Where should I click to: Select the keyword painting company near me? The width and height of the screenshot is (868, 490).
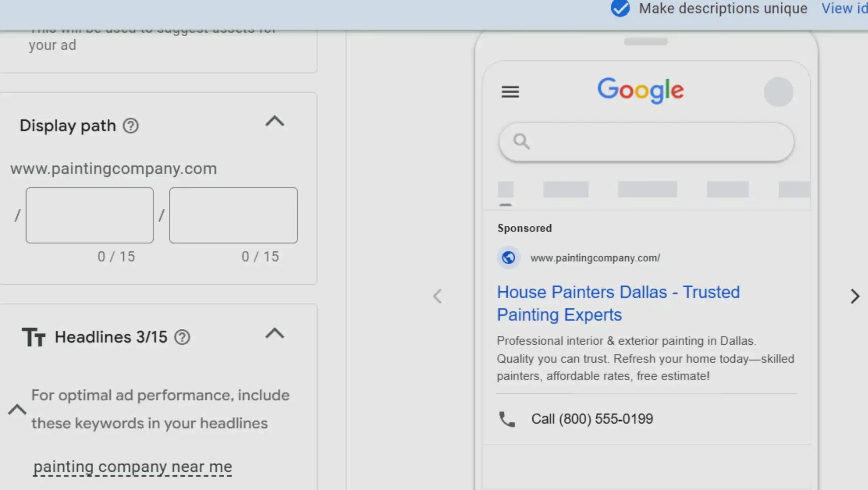coord(133,466)
